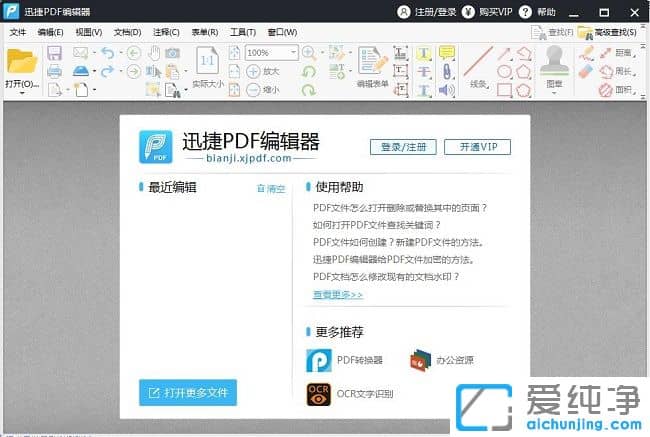
Task: Click 购买VIP in the title bar
Action: click(488, 12)
